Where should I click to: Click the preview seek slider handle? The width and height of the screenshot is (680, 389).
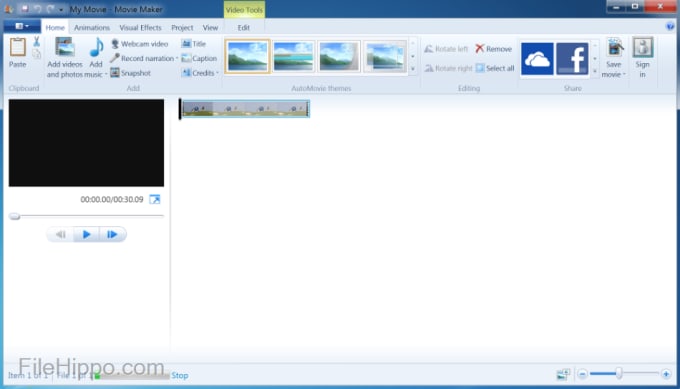[x=14, y=216]
